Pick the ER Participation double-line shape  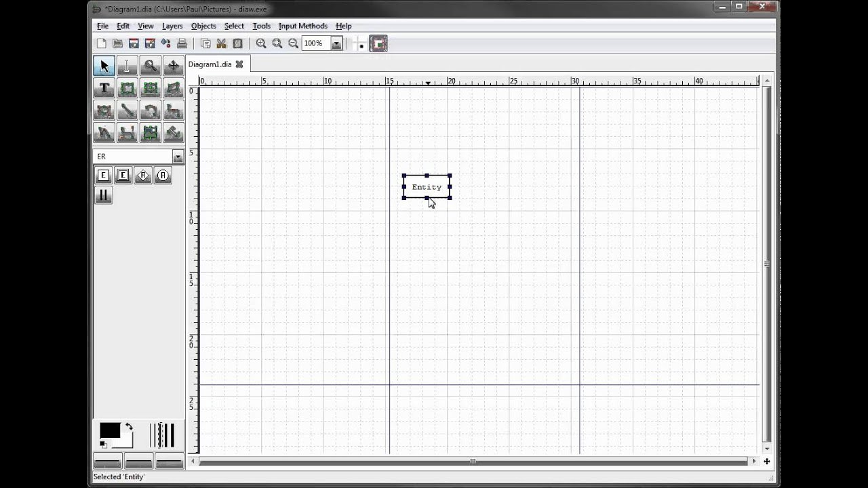103,195
